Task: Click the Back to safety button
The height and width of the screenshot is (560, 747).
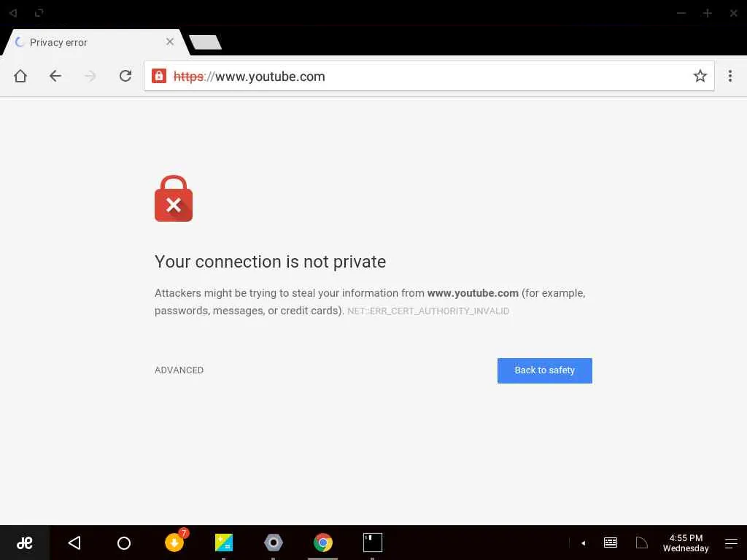Action: tap(544, 370)
